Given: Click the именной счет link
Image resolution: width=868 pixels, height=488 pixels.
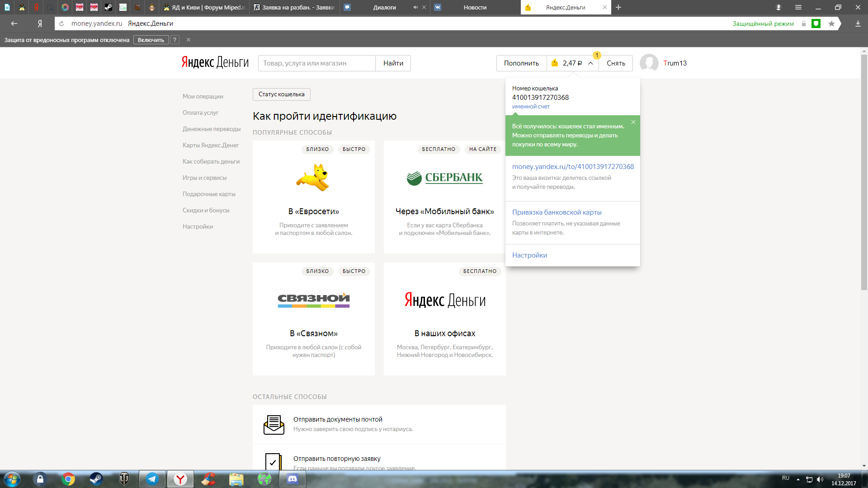Looking at the screenshot, I should tap(531, 107).
